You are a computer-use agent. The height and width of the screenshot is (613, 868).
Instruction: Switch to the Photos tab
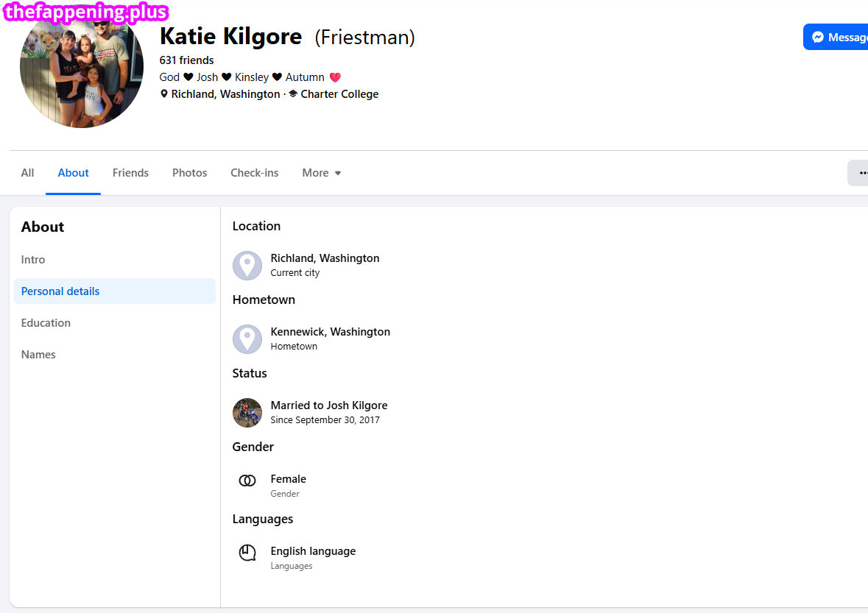(189, 173)
